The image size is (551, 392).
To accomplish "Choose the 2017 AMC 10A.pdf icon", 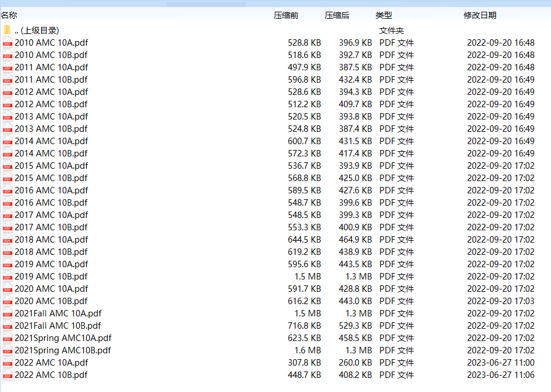I will click(x=8, y=214).
